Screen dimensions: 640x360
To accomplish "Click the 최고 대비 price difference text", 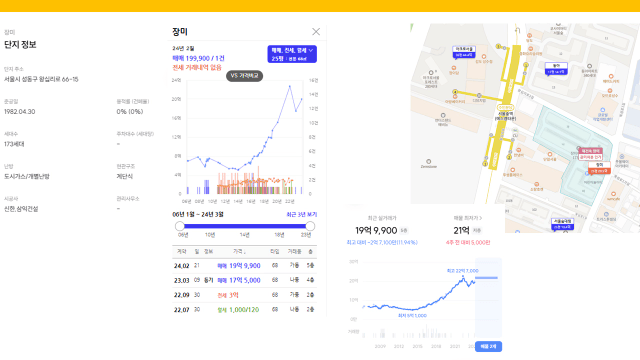I will pos(382,242).
